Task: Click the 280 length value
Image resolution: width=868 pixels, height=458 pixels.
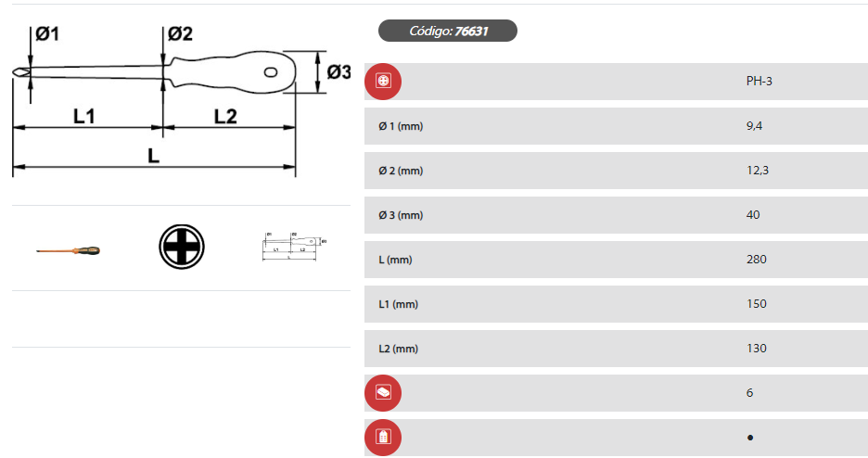Action: [756, 260]
